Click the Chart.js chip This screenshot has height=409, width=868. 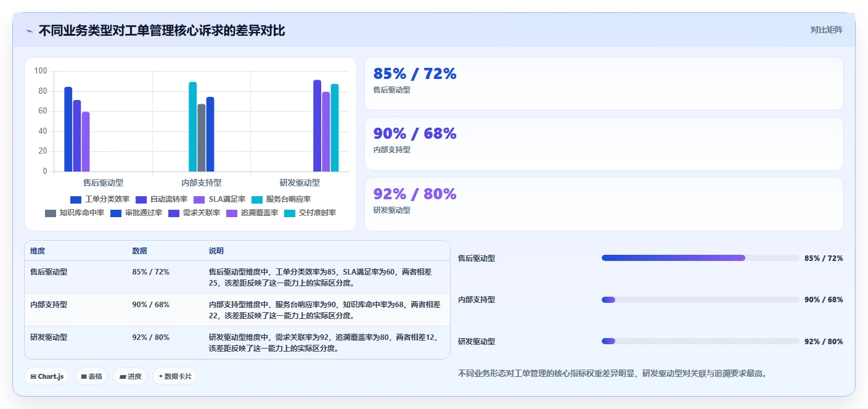pos(47,376)
